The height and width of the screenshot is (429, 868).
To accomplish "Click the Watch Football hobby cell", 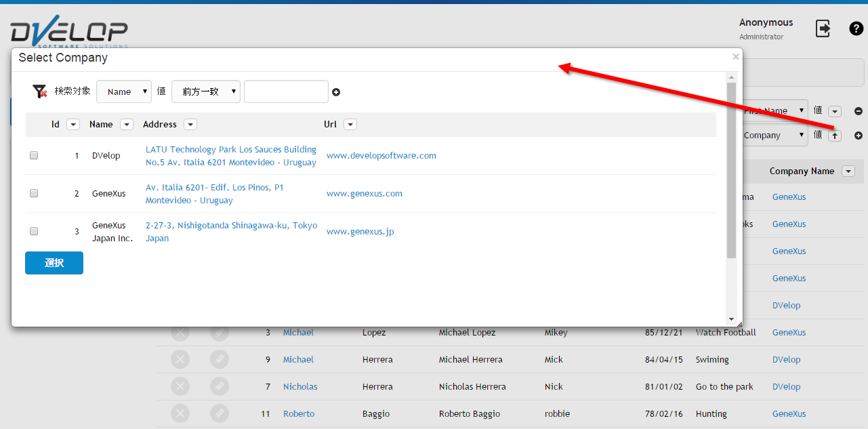I will [x=726, y=333].
